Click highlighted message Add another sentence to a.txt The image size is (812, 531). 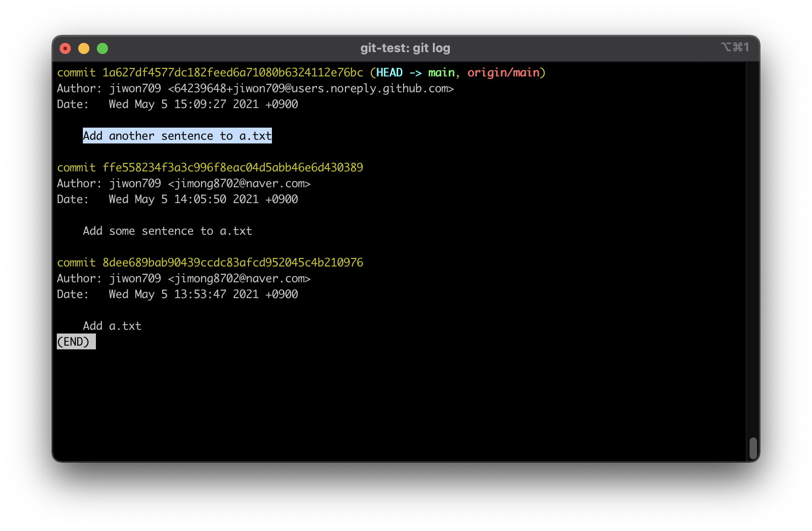coord(177,136)
